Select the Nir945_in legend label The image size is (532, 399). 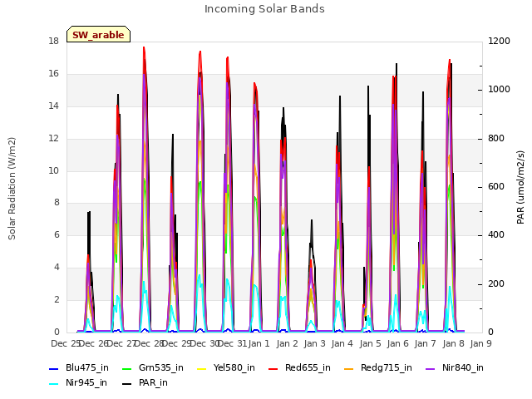pyautogui.click(x=86, y=382)
